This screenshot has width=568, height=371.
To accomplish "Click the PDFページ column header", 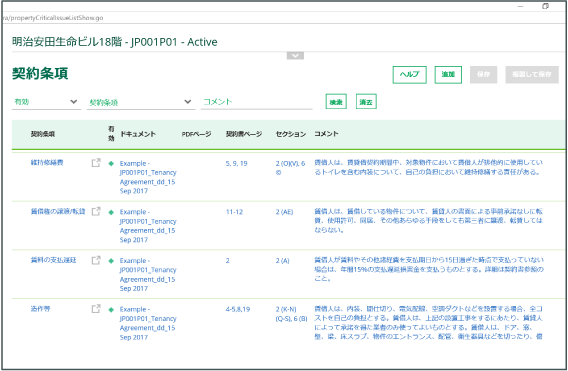I will click(x=196, y=134).
